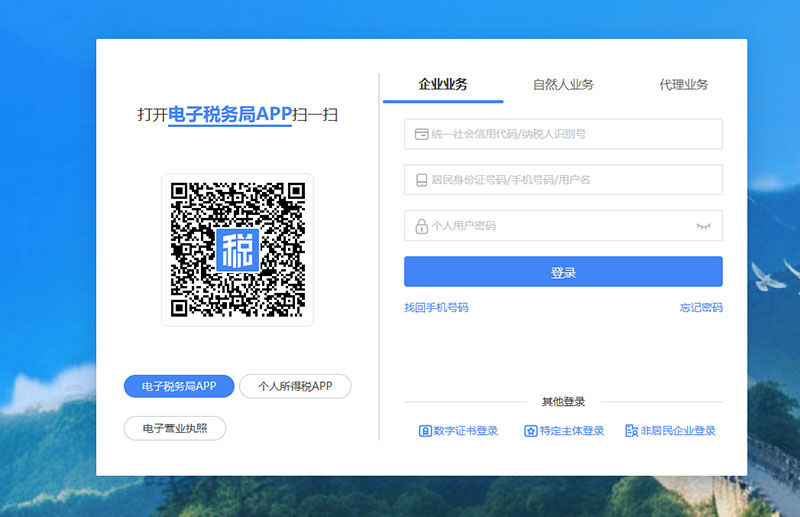800x517 pixels.
Task: Focus the 统一社会信用代码/纳税人识别号 field
Action: (x=563, y=134)
